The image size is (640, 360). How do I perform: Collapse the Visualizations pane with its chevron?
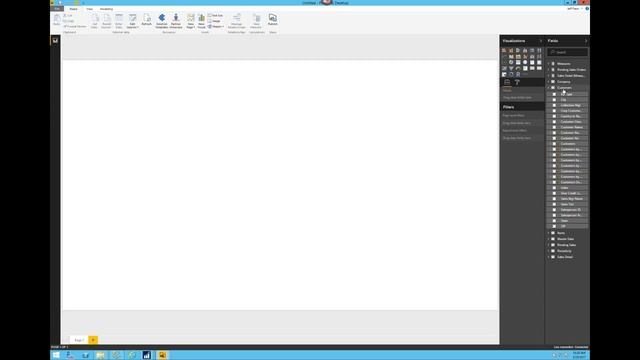click(x=541, y=41)
